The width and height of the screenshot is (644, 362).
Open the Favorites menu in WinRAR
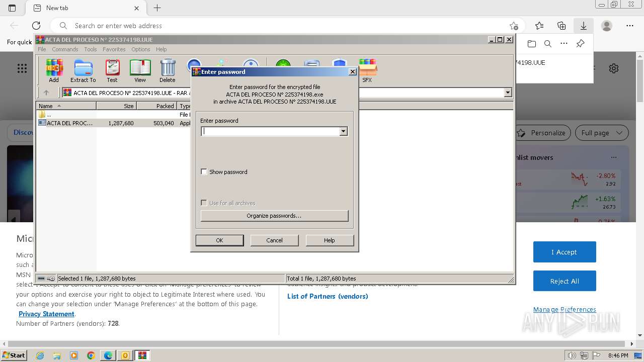click(114, 49)
